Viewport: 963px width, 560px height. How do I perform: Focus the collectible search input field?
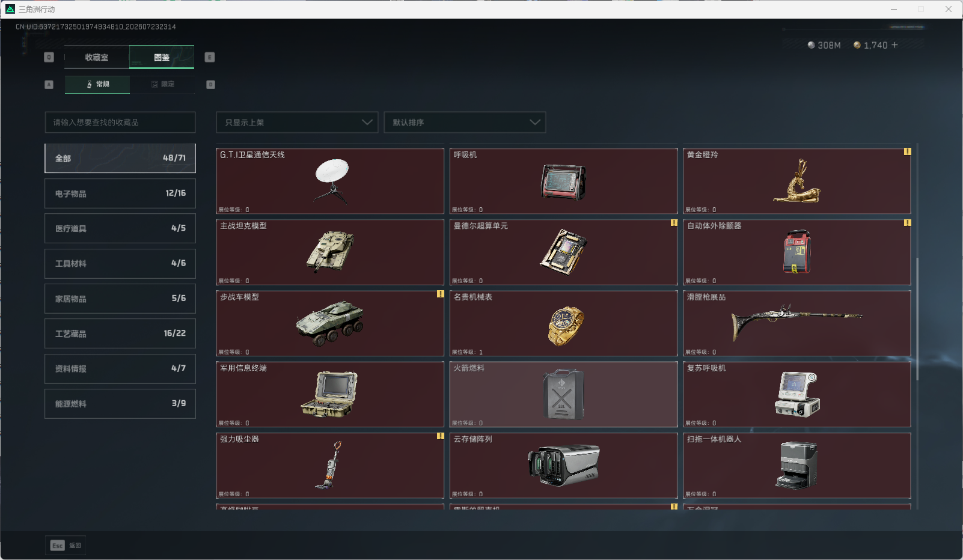(x=120, y=122)
